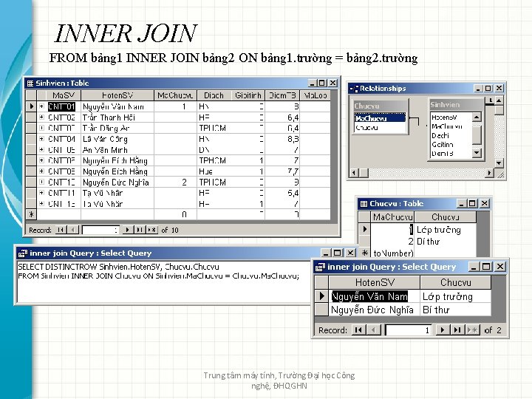Click the HotenSV column header in Sinhvien table
The height and width of the screenshot is (399, 532).
click(117, 95)
